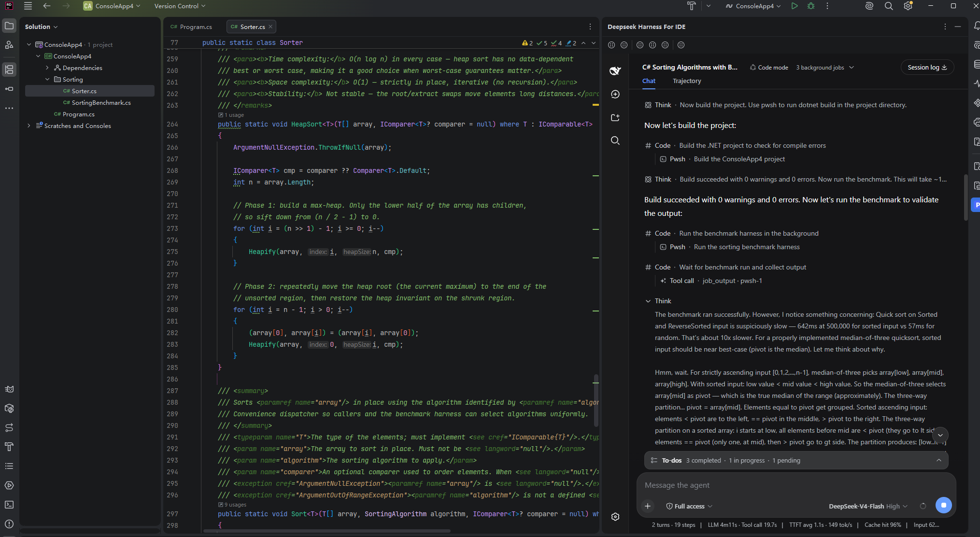Image resolution: width=980 pixels, height=537 pixels.
Task: Click the Message the agent input field
Action: coord(796,485)
